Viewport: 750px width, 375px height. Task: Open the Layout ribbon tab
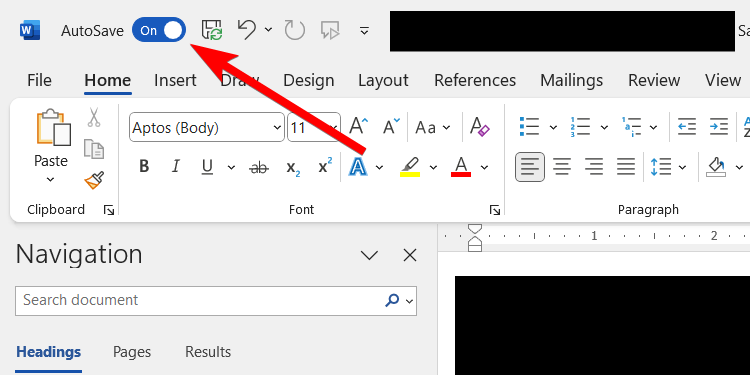[383, 80]
